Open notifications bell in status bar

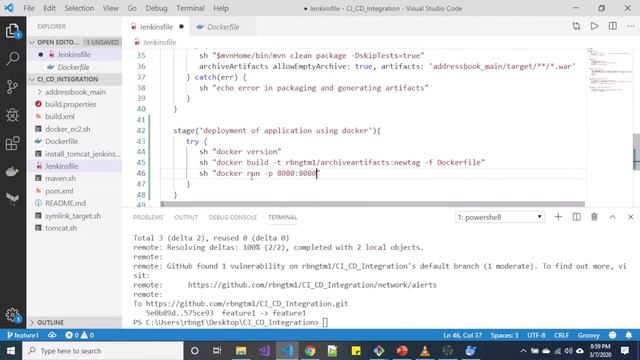tap(629, 335)
